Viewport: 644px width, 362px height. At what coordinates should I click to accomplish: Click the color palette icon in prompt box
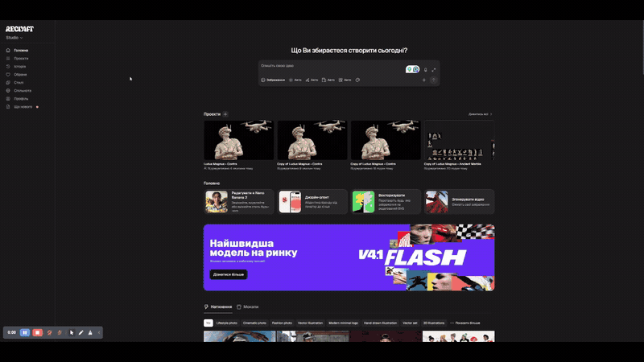pyautogui.click(x=357, y=80)
